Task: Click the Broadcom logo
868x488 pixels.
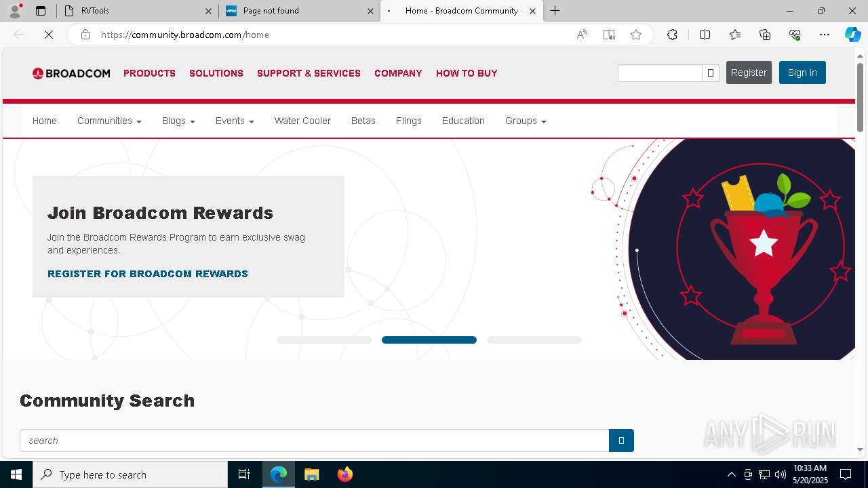Action: 71,73
